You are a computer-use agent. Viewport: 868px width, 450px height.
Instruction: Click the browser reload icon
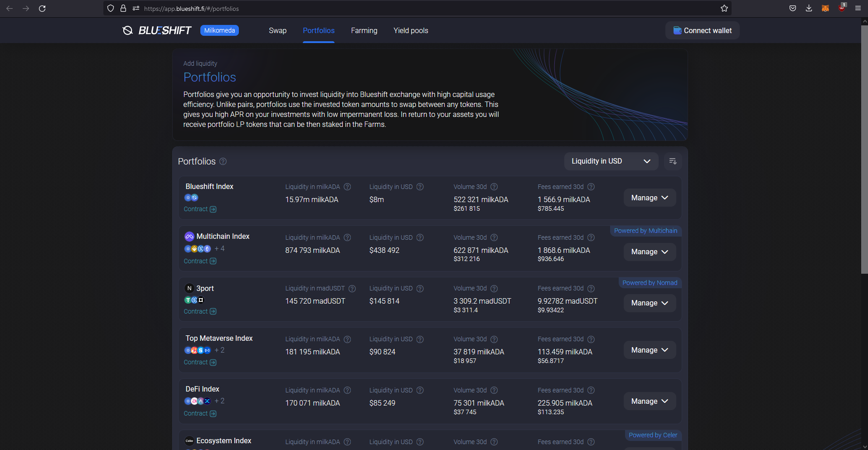pos(42,9)
